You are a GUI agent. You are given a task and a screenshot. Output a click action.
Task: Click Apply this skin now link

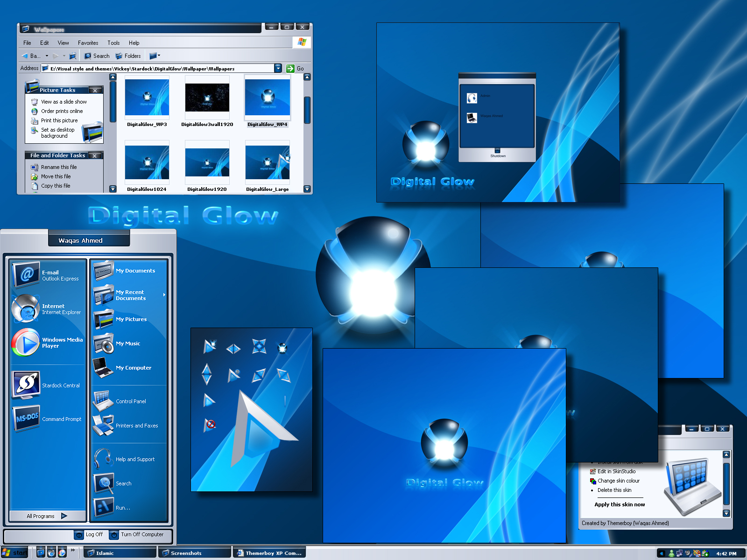[x=620, y=504]
